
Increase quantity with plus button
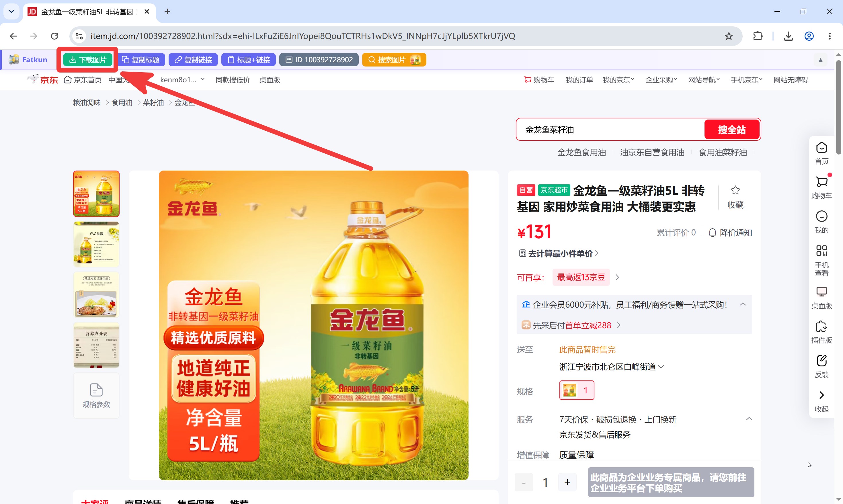point(567,482)
